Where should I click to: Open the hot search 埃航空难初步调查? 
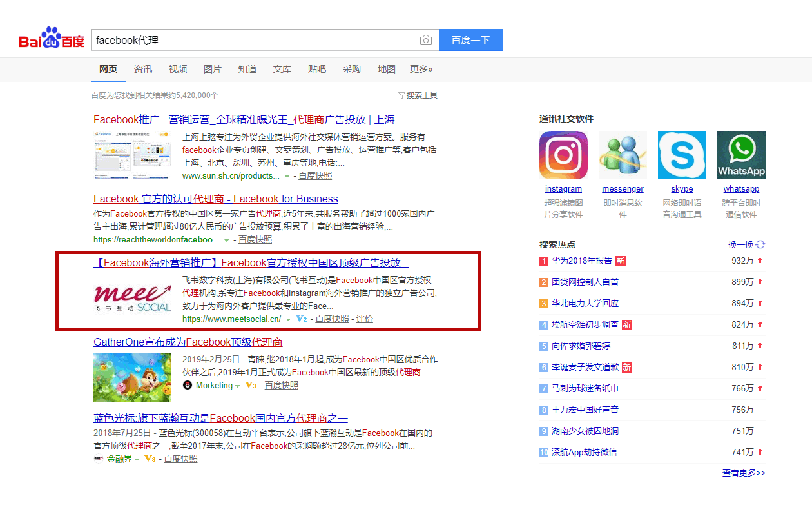pos(585,325)
